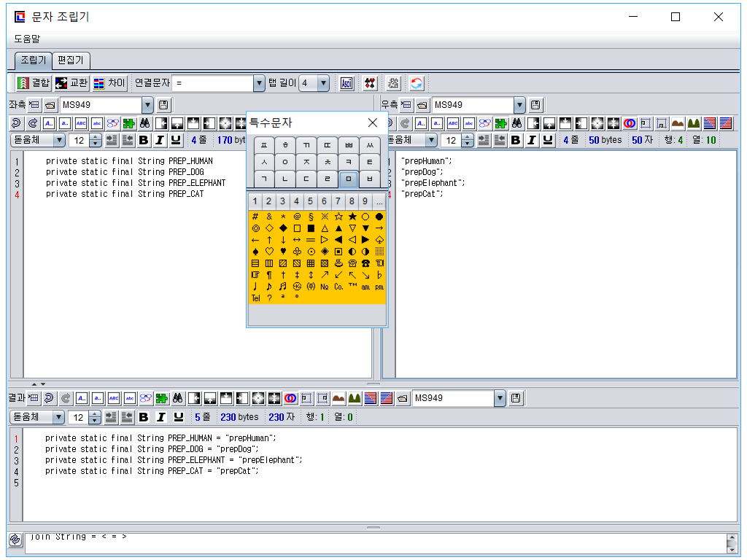
Task: Insert the filled star ★ symbol
Action: click(352, 216)
